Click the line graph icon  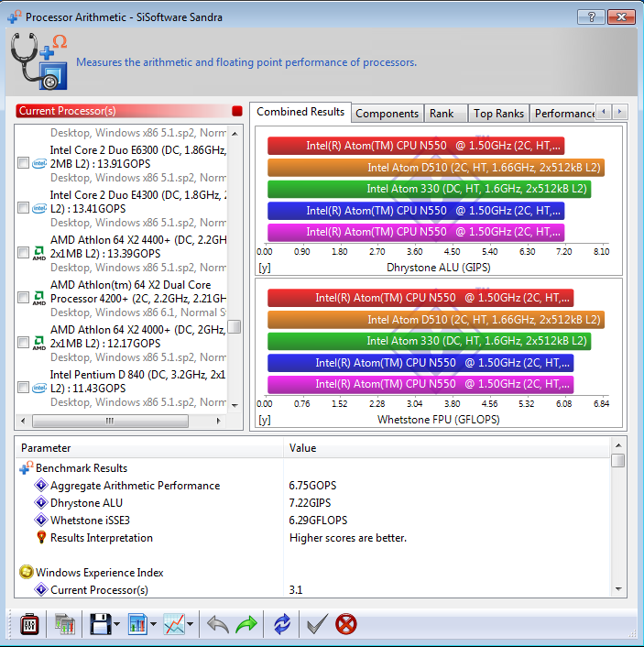pyautogui.click(x=174, y=625)
